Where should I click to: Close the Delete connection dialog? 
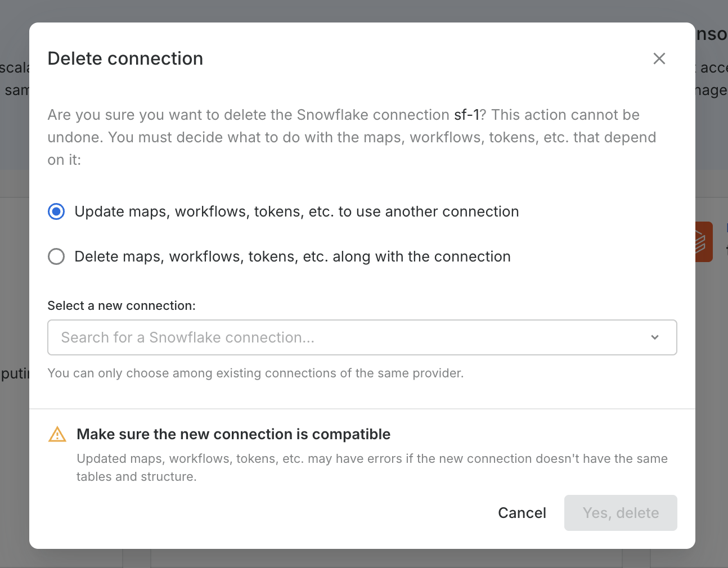coord(659,58)
